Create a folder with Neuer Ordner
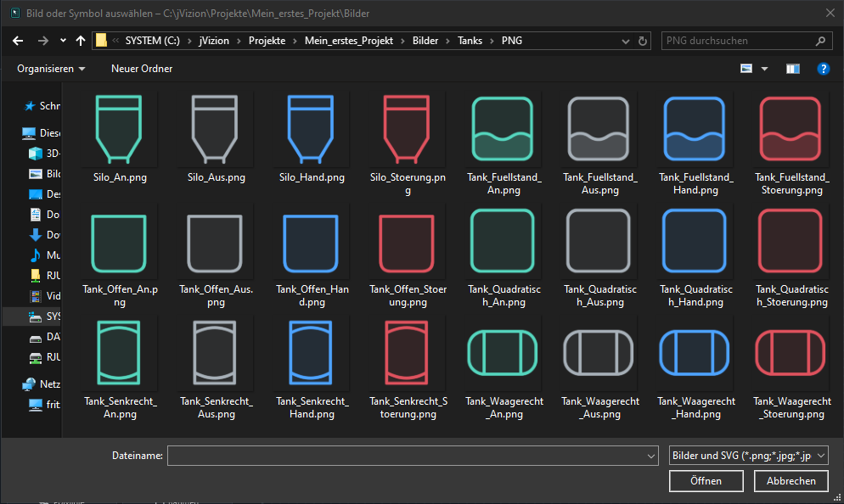This screenshot has width=844, height=504. [x=142, y=69]
